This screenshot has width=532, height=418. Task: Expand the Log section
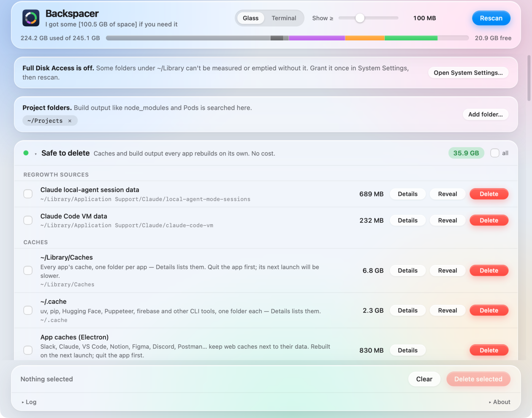pos(29,402)
